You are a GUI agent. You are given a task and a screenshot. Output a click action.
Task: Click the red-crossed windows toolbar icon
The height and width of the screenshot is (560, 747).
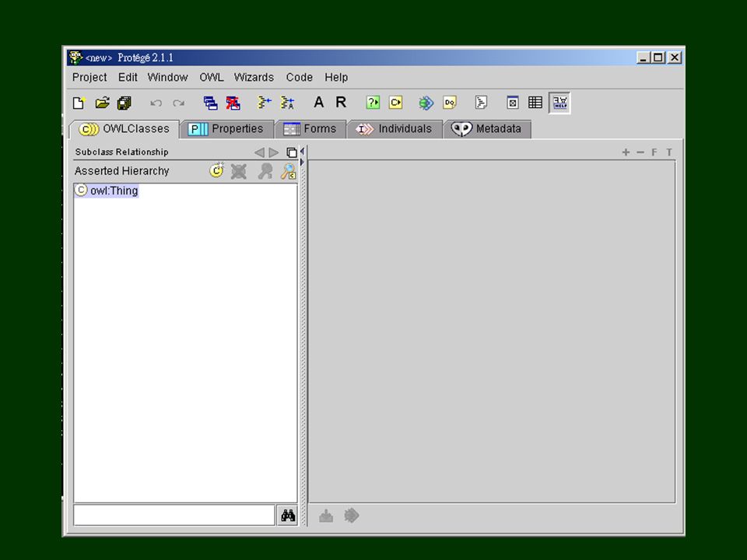233,103
